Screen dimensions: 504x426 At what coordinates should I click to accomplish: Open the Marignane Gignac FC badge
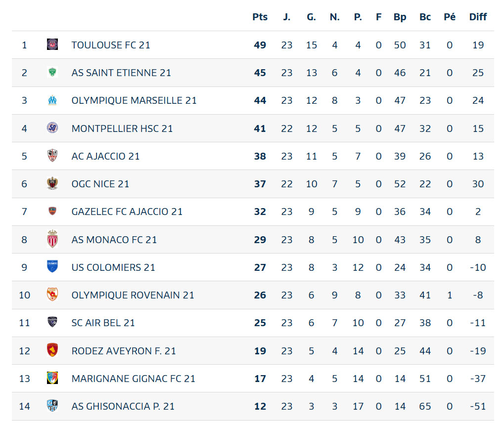pyautogui.click(x=52, y=378)
